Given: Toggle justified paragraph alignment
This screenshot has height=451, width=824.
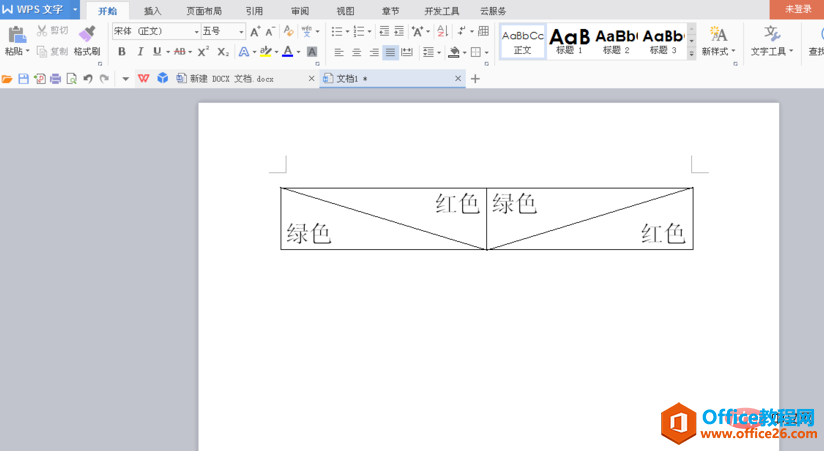Looking at the screenshot, I should (x=390, y=52).
